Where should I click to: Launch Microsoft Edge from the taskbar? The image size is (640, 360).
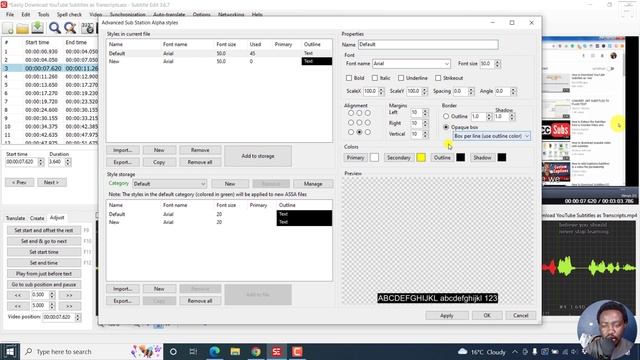(215, 351)
